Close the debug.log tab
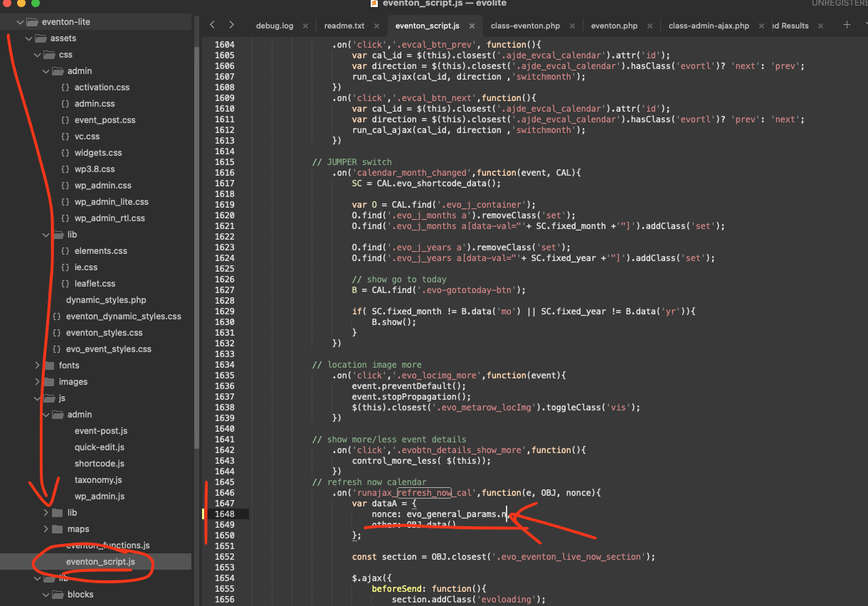Screen dimensions: 868x606 [x=305, y=26]
